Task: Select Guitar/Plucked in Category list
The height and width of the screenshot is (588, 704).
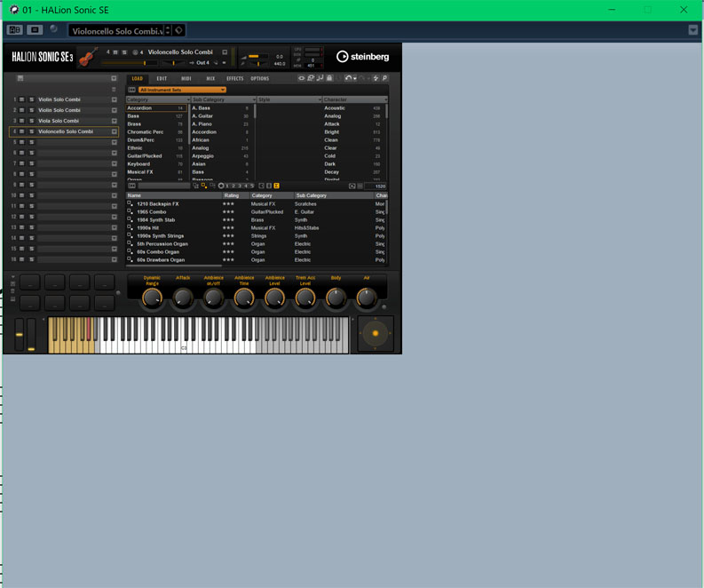Action: pyautogui.click(x=155, y=155)
